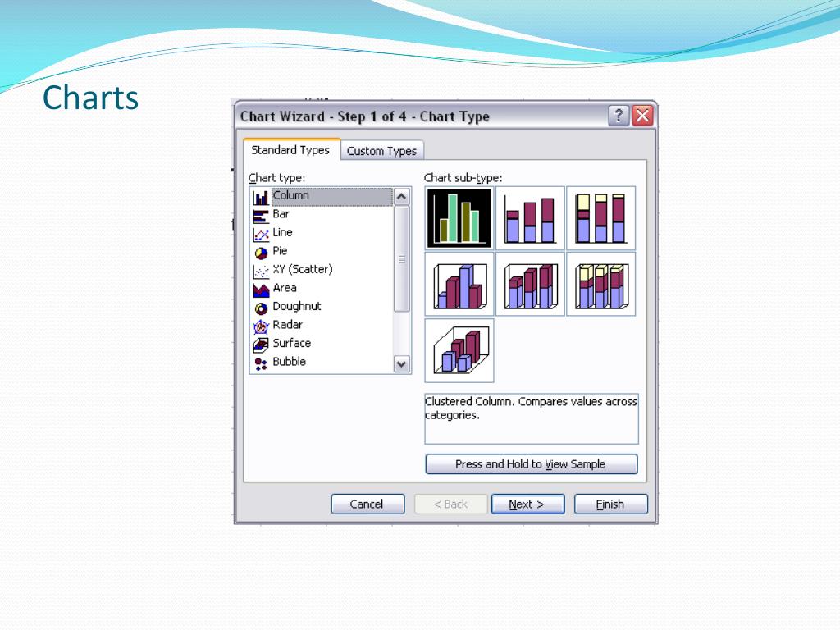Switch to the Standard Types tab
This screenshot has width=840, height=630.
(291, 150)
